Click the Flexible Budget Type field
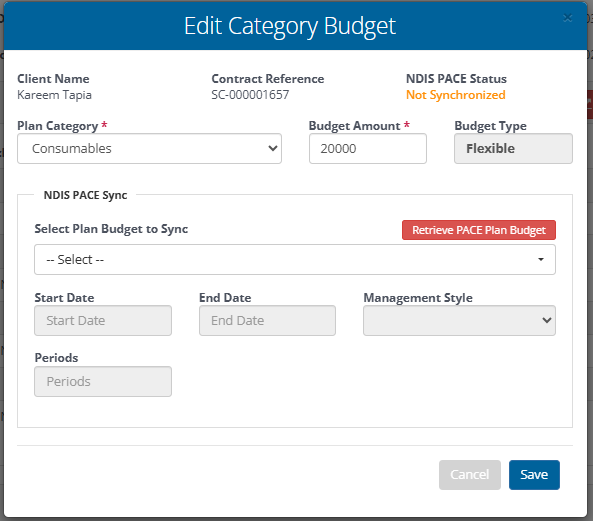Image resolution: width=593 pixels, height=521 pixels. (513, 149)
